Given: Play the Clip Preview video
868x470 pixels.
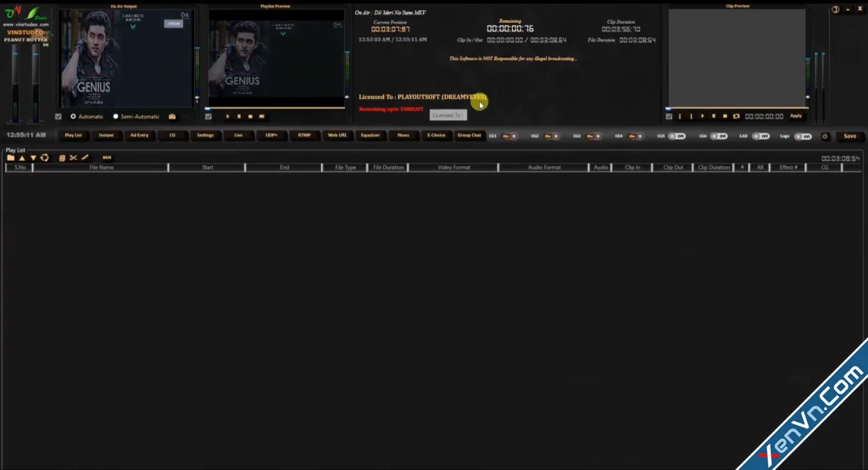Looking at the screenshot, I should (703, 116).
